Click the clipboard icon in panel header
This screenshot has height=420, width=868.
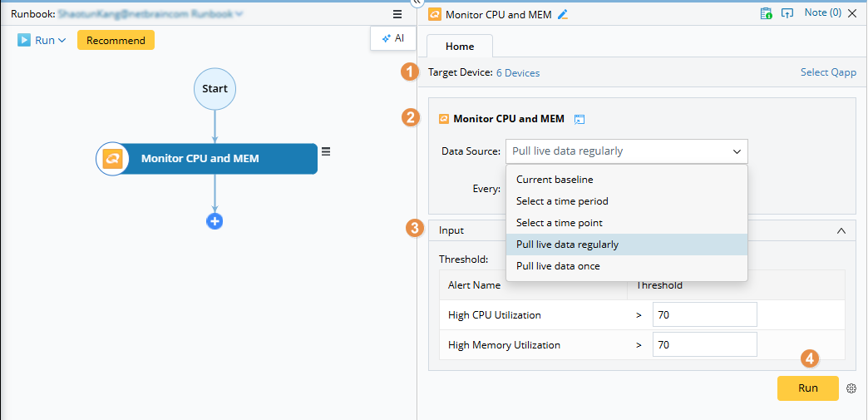(x=766, y=13)
